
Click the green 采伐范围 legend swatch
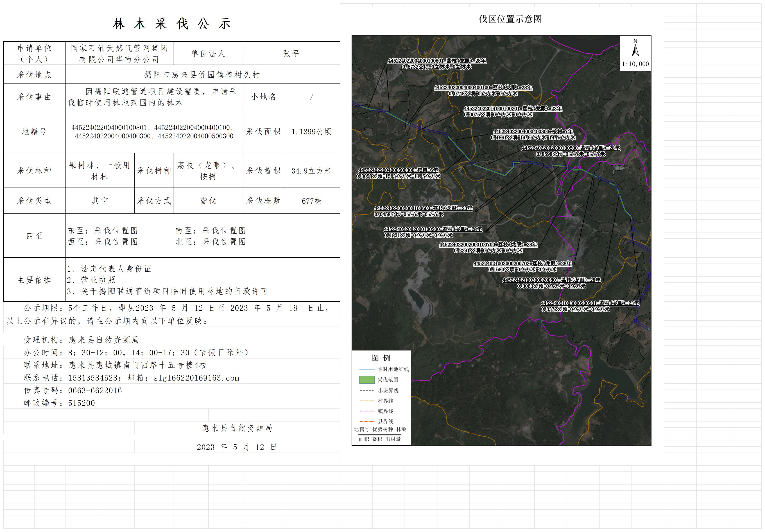(367, 380)
